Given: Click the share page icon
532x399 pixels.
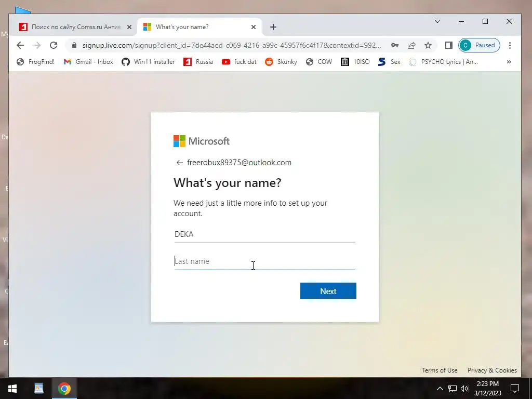Looking at the screenshot, I should (x=411, y=45).
